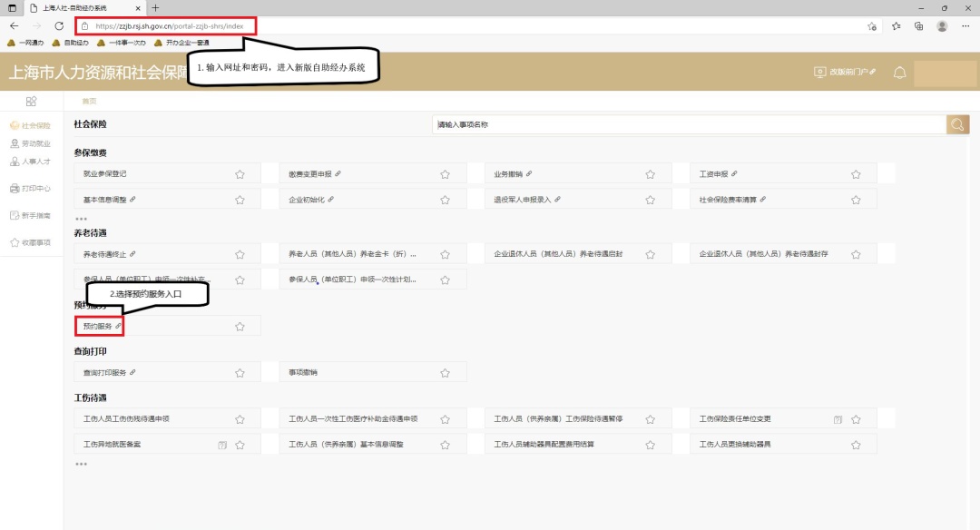The height and width of the screenshot is (530, 980).
Task: Open the notification bell
Action: coord(899,73)
